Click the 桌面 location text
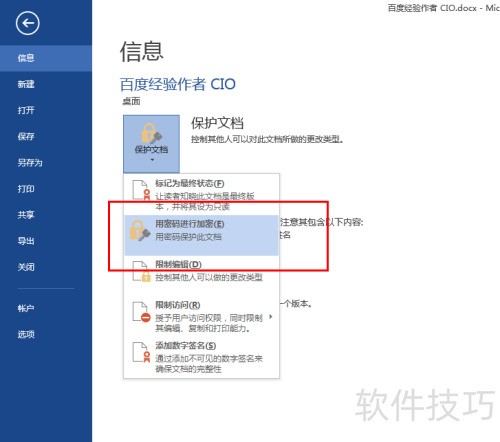500x442 pixels. coord(131,101)
